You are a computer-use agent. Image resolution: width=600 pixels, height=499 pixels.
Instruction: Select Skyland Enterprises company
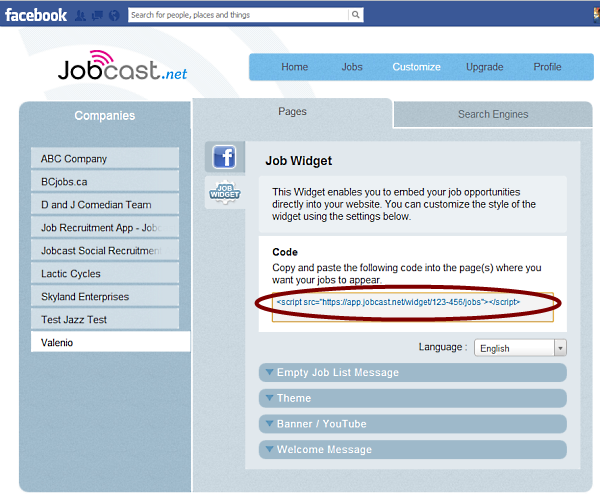(105, 296)
